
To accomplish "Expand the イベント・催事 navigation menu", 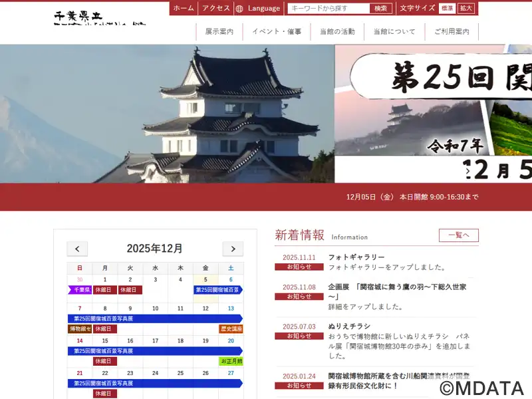I will [x=277, y=31].
